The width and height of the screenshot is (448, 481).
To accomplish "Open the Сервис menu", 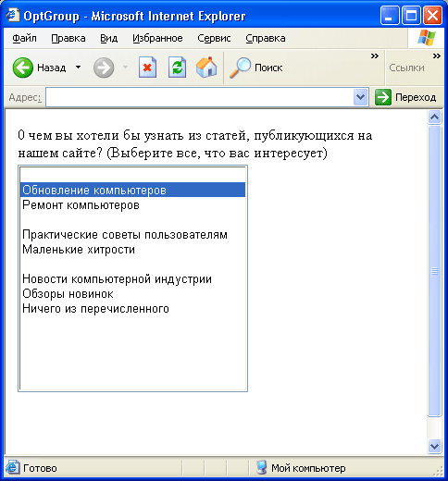I will pyautogui.click(x=214, y=38).
